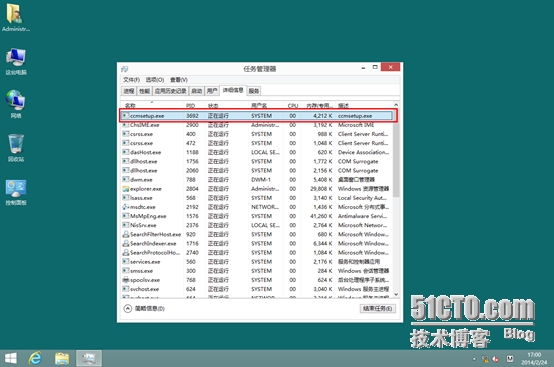554x367 pixels.
Task: Open the Administrator folder desktop icon
Action: [15, 17]
